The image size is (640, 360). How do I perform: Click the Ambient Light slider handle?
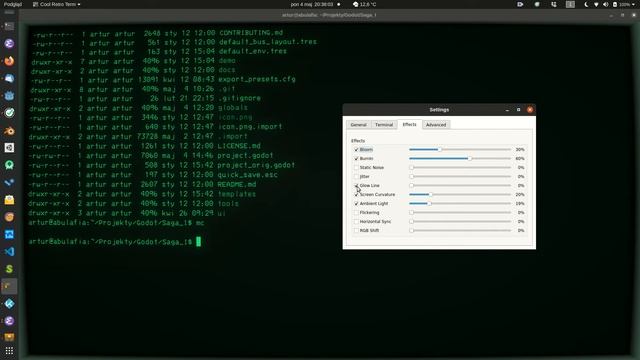coord(429,204)
